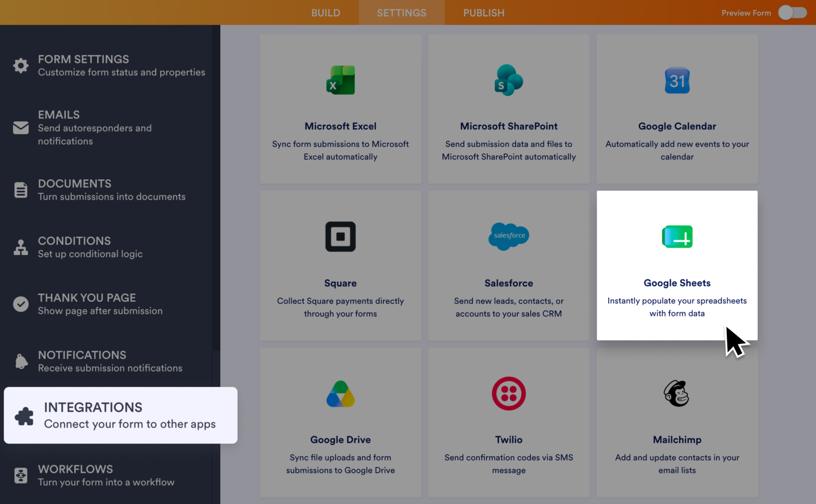This screenshot has width=816, height=504.
Task: Select the Square integration title
Action: click(x=340, y=283)
